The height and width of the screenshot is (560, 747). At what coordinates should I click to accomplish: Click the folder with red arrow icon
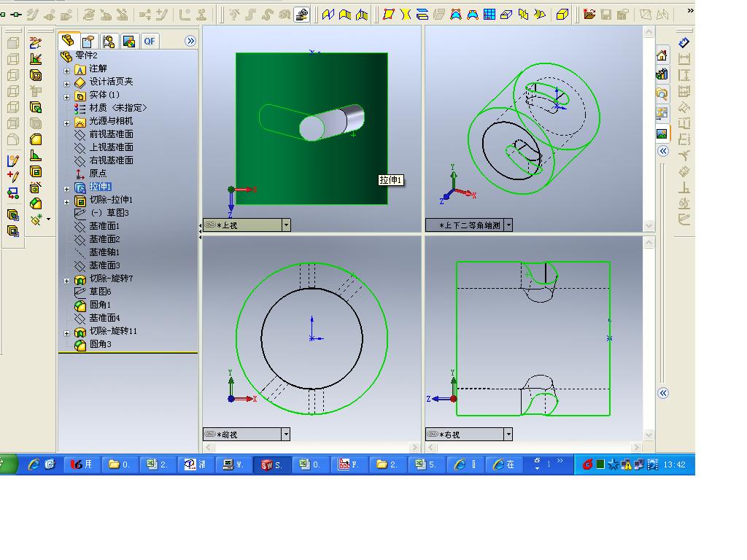(589, 15)
